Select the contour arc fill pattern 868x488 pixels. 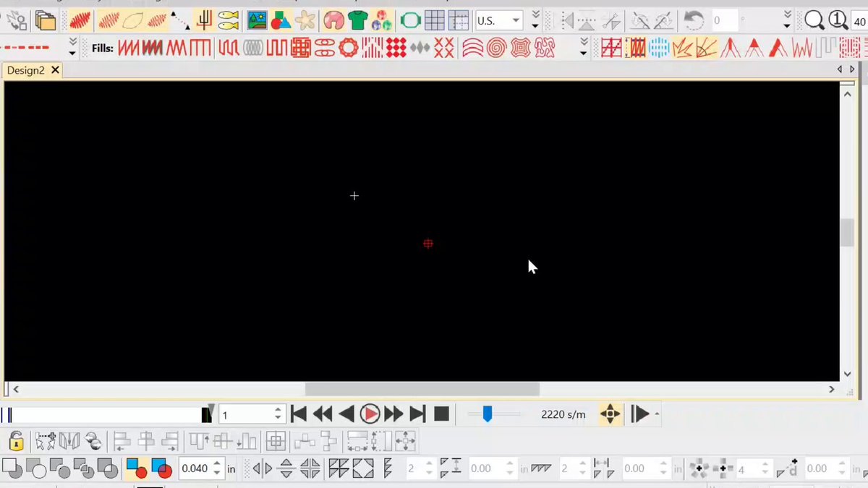coord(472,48)
